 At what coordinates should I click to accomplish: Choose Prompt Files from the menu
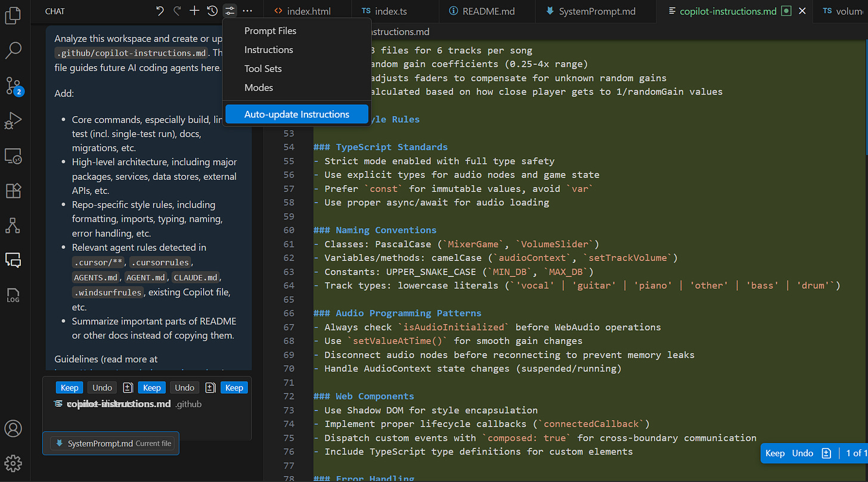[270, 31]
